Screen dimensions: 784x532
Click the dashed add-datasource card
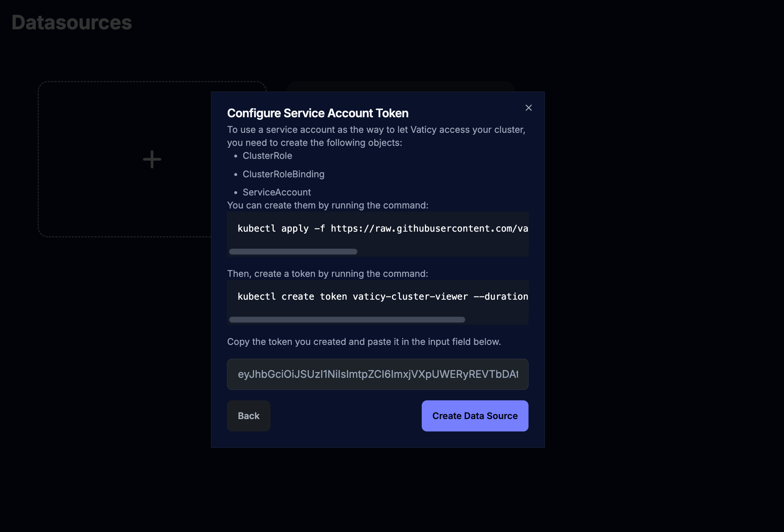pos(125,159)
